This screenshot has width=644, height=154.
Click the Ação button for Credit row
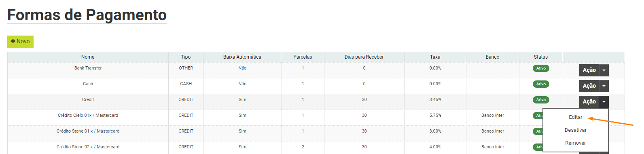[x=589, y=102]
